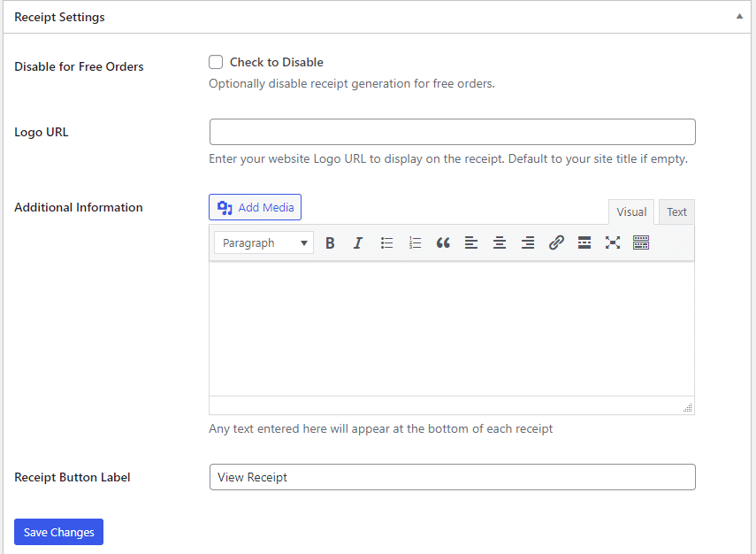Insert or edit link
756x554 pixels.
point(556,242)
